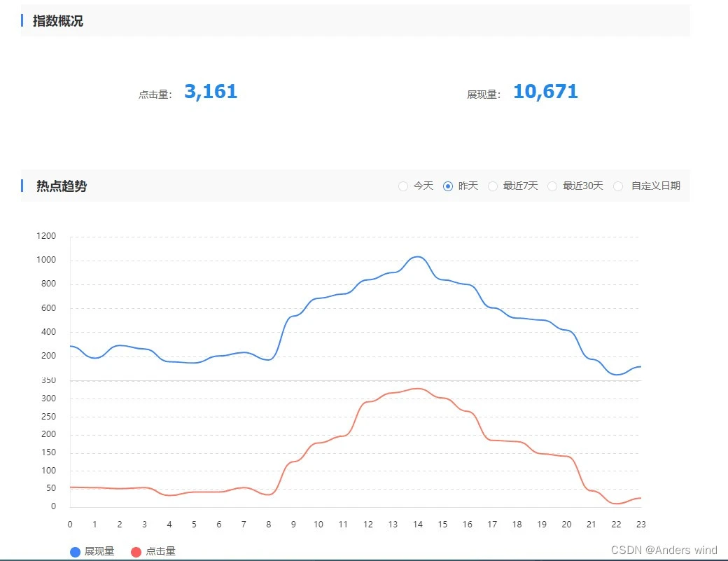
Task: Click the blue 展现量 legend dot
Action: pos(76,552)
